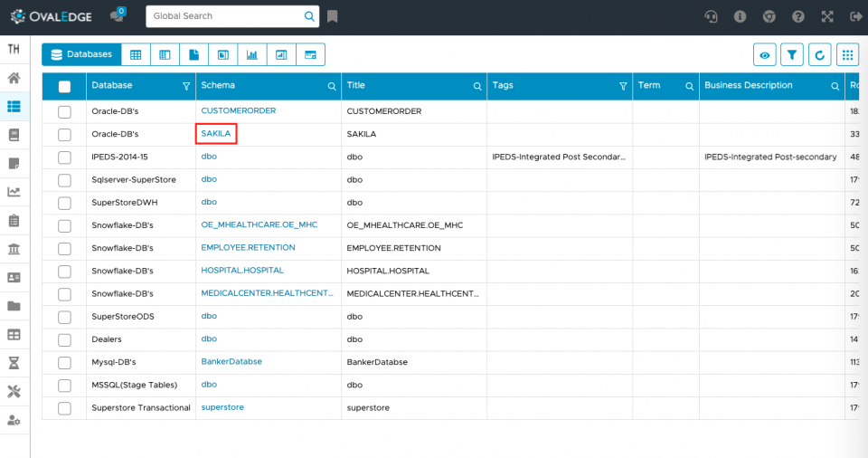868x458 pixels.
Task: Open the OE_MHEALTHCARE.OE_MHC schema link
Action: click(x=259, y=224)
